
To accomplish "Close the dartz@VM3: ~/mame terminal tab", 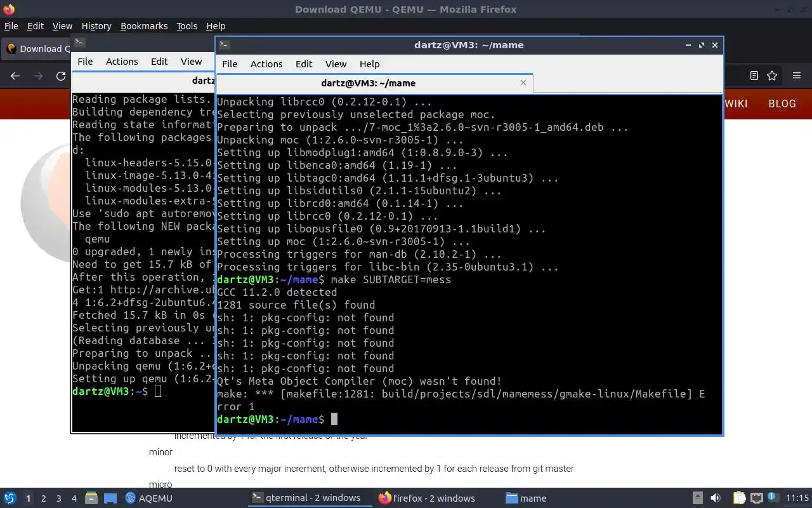I will (523, 83).
